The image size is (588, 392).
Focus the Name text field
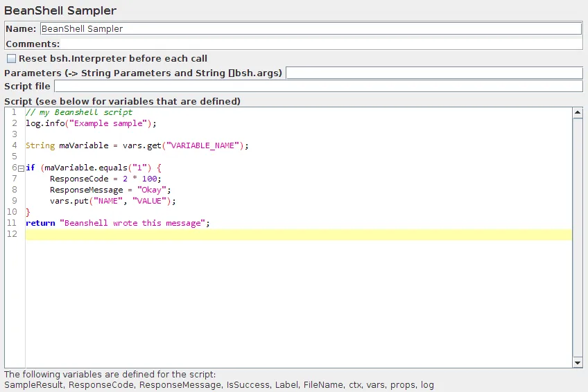[311, 29]
